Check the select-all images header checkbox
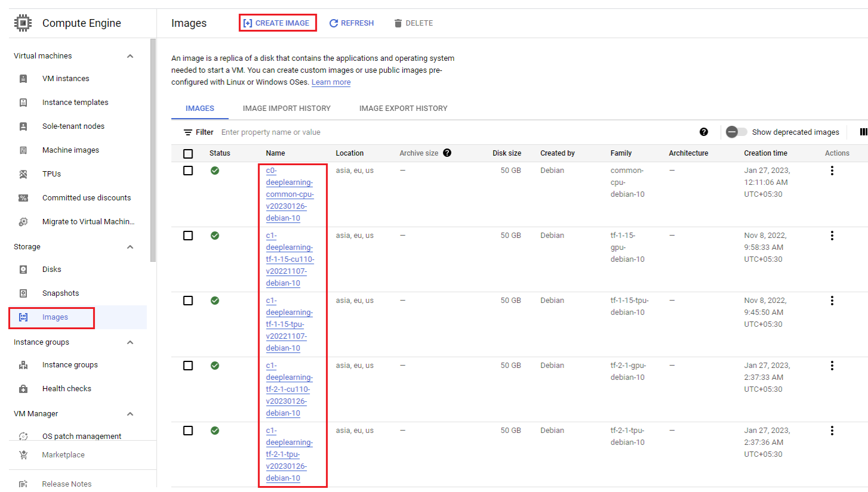The width and height of the screenshot is (868, 492). pyautogui.click(x=188, y=154)
